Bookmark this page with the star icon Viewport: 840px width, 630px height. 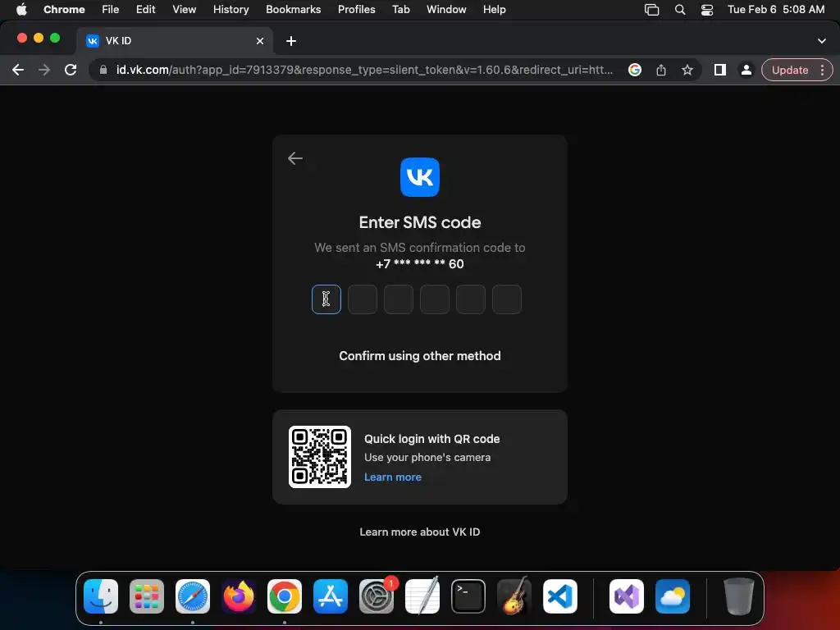[x=687, y=70]
